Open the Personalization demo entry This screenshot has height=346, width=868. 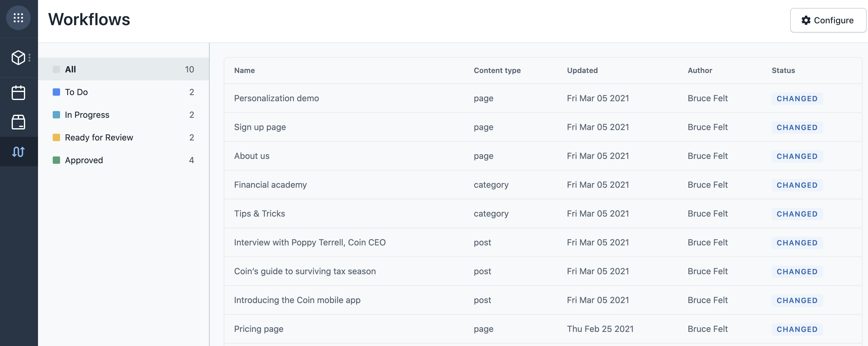point(276,98)
